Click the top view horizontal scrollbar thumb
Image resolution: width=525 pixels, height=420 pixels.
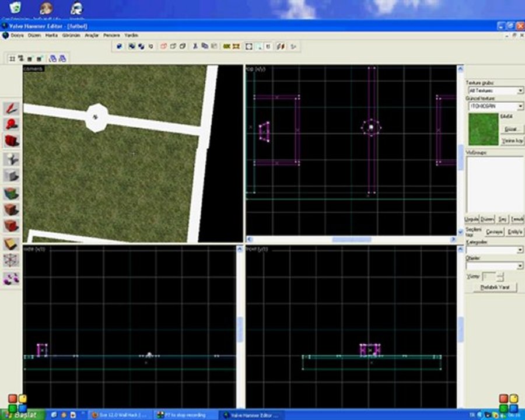pos(352,239)
